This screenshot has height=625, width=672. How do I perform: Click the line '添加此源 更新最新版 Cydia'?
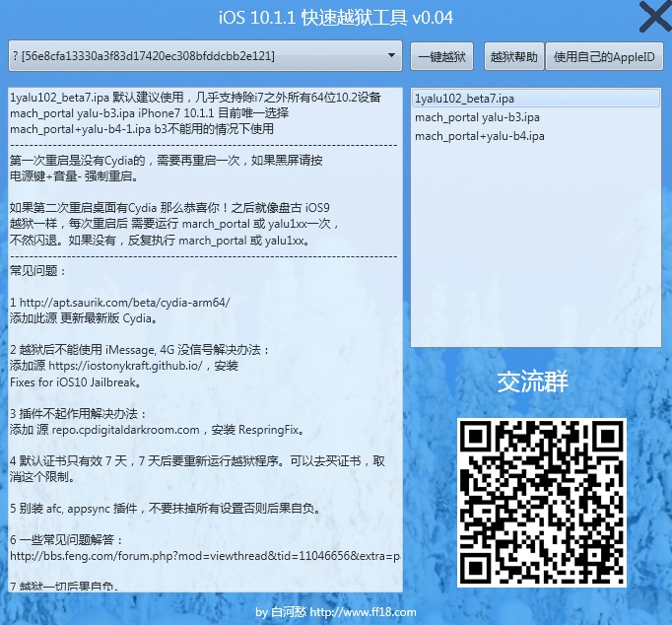(84, 318)
